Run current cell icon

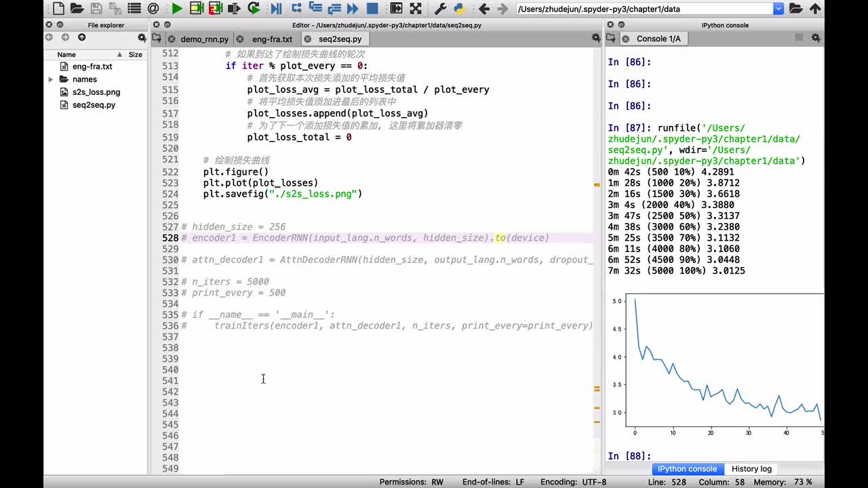click(x=197, y=9)
